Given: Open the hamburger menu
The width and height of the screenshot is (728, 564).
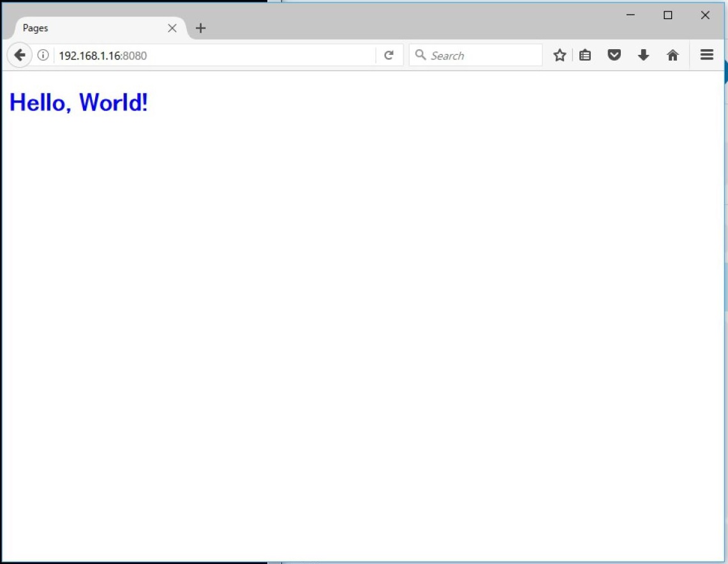Looking at the screenshot, I should pyautogui.click(x=706, y=56).
